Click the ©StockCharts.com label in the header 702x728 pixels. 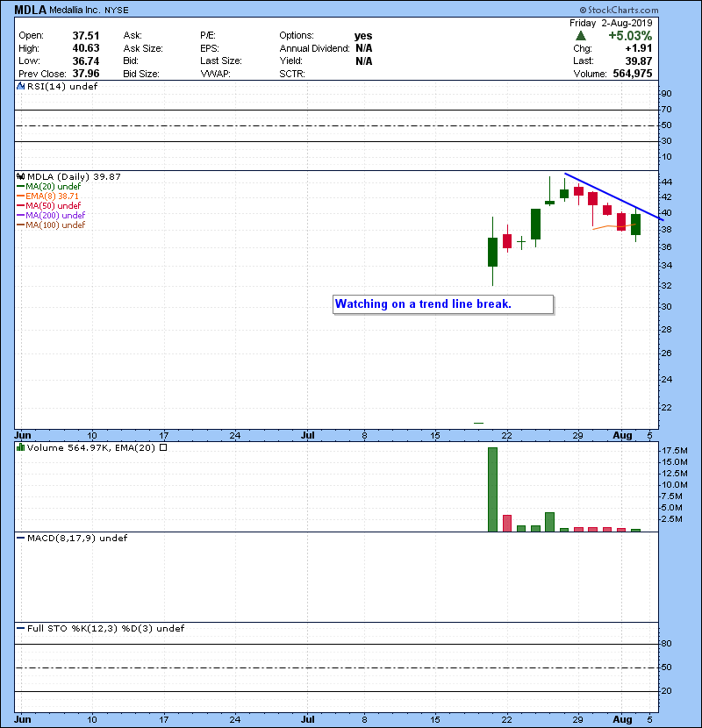click(619, 11)
